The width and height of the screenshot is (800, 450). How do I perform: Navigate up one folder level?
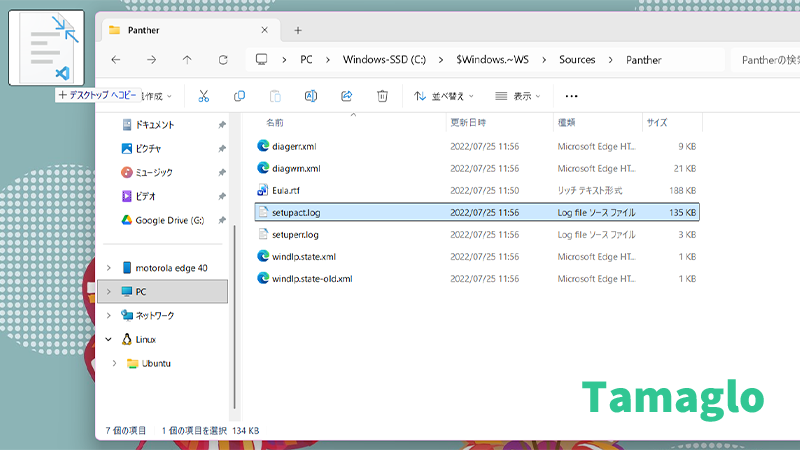[187, 60]
